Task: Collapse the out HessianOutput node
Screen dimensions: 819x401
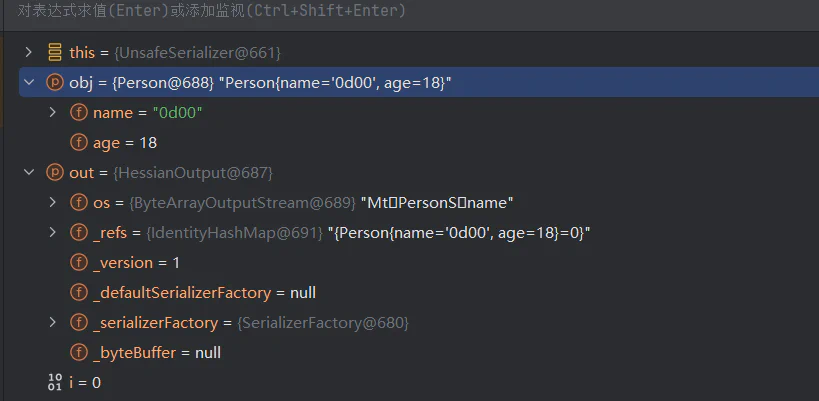Action: 29,172
